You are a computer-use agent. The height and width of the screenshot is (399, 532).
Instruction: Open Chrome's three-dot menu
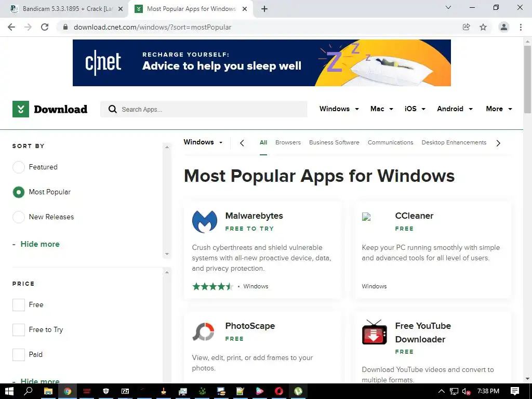coord(521,27)
